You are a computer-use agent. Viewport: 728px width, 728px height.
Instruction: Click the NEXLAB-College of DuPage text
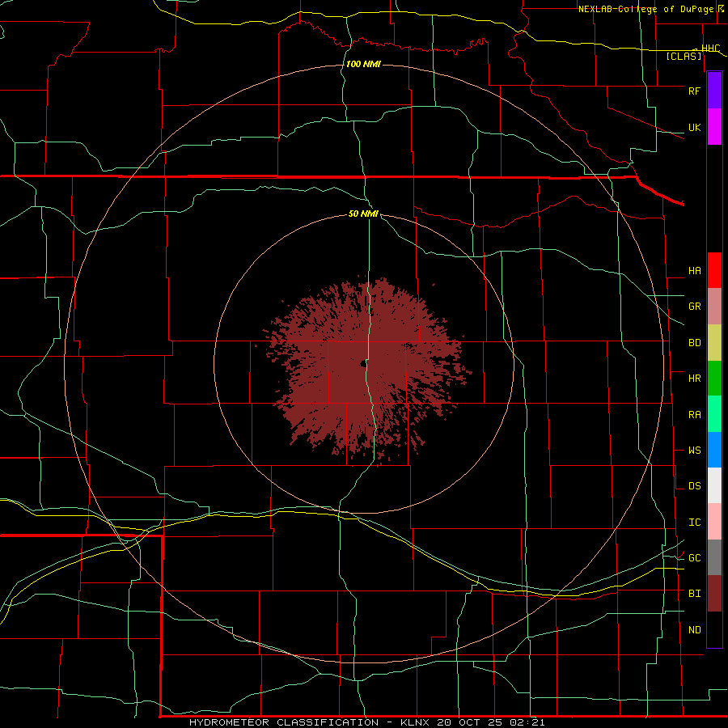pyautogui.click(x=645, y=9)
